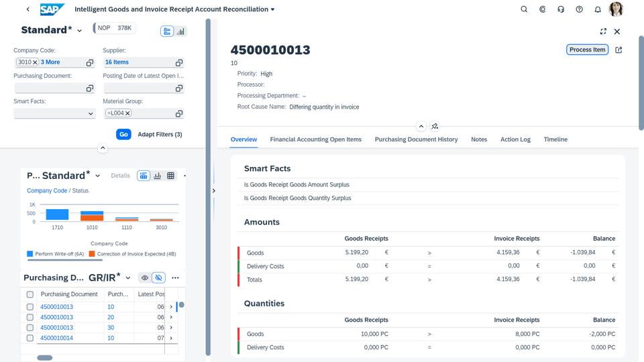Image resolution: width=644 pixels, height=362 pixels.
Task: Open the Notes tab
Action: click(x=479, y=139)
